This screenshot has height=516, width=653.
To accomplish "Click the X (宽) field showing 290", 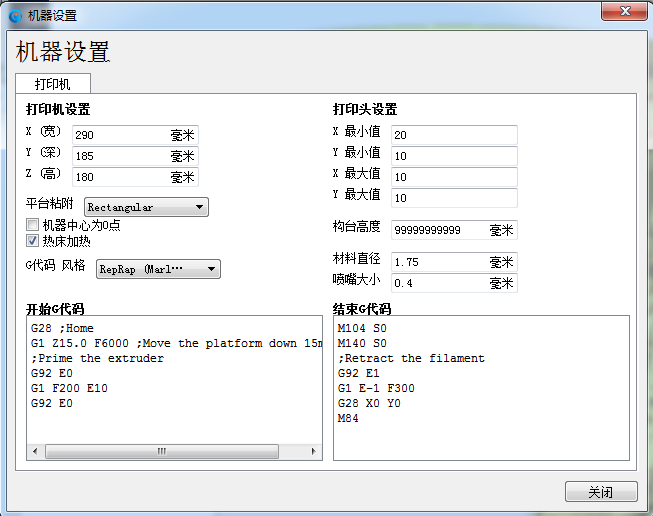I will click(120, 134).
